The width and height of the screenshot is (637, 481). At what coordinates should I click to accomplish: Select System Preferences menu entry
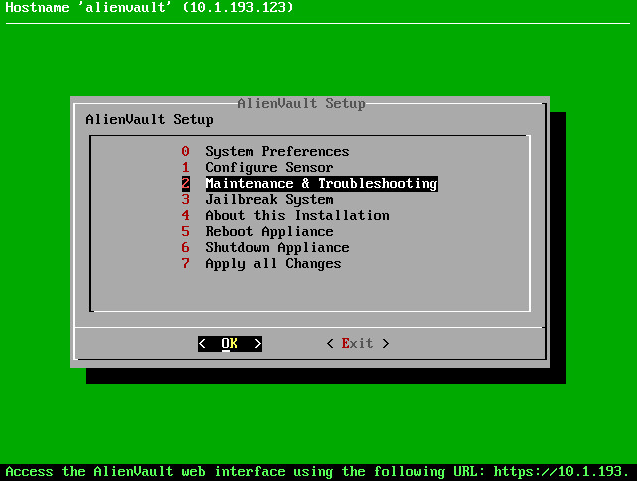265,152
